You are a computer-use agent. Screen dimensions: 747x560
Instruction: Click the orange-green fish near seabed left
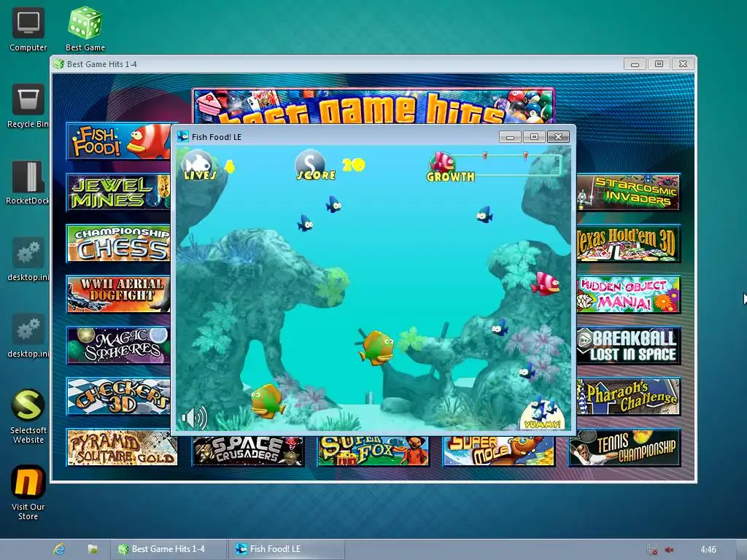(x=267, y=401)
